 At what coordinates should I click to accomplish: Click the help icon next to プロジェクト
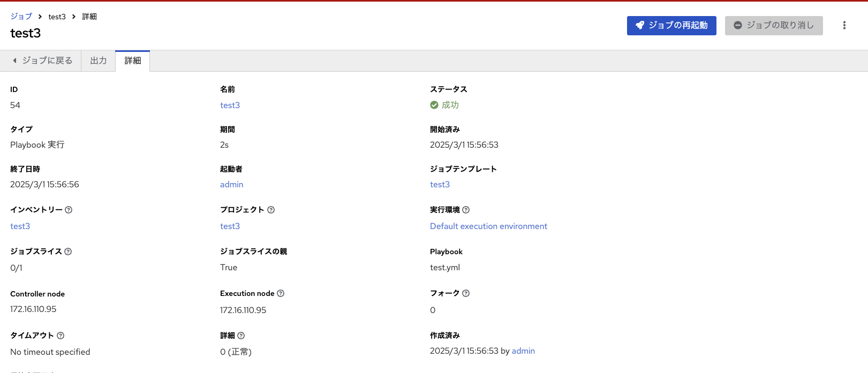[271, 210]
